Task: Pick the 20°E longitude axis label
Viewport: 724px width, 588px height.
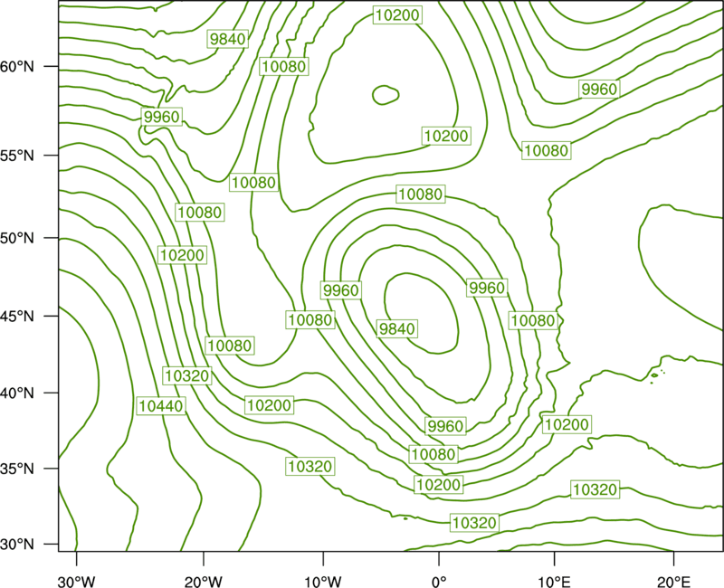Action: (673, 581)
